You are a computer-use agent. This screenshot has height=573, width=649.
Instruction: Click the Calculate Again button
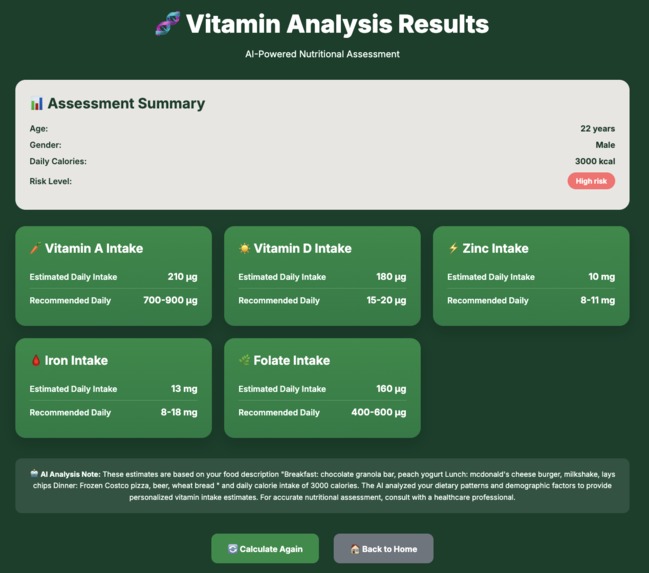click(265, 549)
